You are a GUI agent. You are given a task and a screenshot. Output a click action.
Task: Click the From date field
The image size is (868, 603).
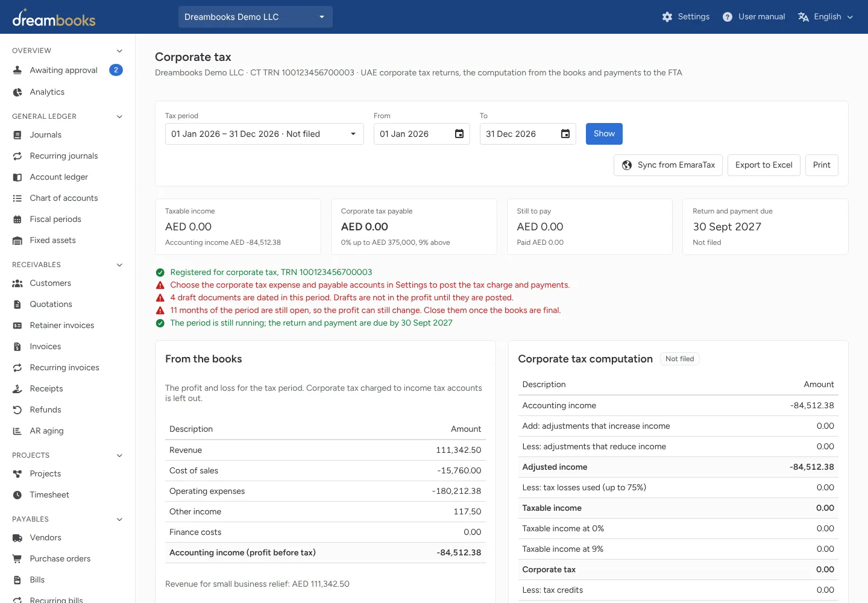pyautogui.click(x=422, y=134)
